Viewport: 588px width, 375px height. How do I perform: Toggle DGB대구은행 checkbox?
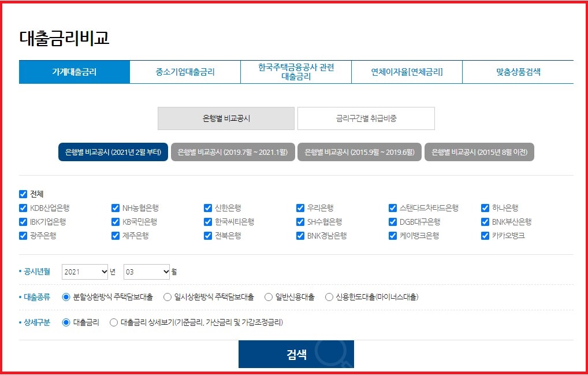click(x=393, y=222)
